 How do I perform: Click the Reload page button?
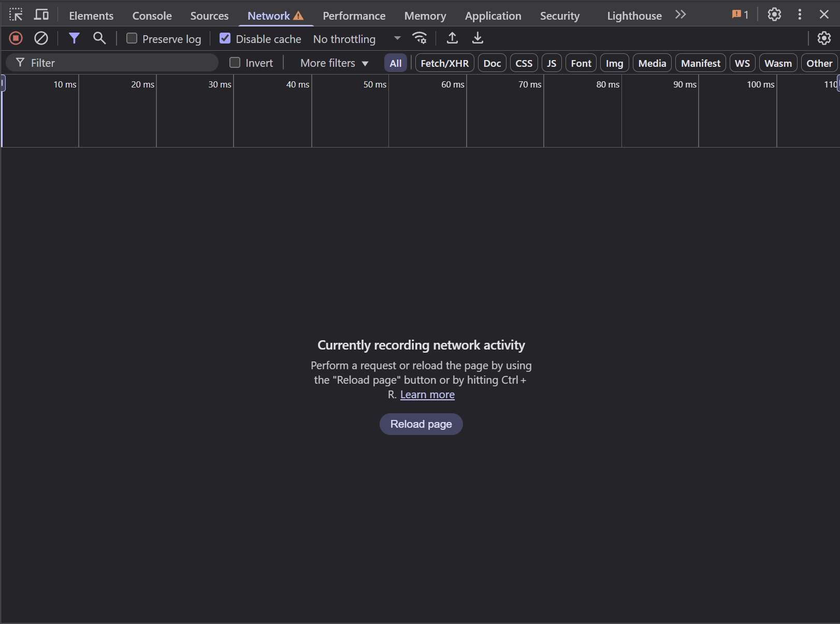click(421, 424)
